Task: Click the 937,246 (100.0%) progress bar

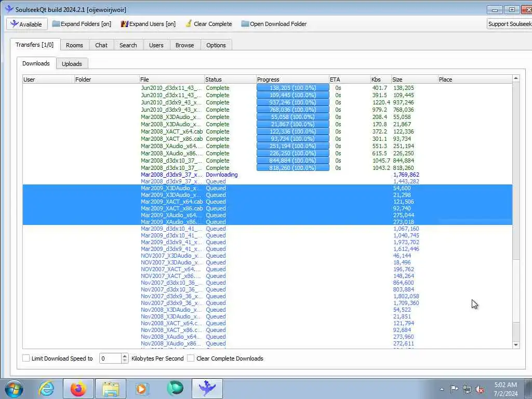Action: pyautogui.click(x=293, y=102)
